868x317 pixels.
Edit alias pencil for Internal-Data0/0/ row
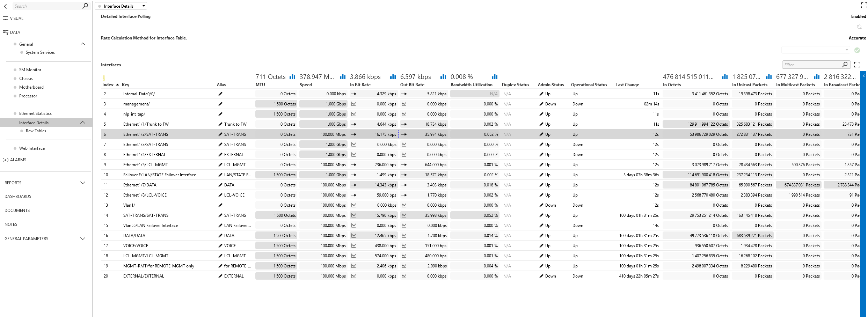pos(220,94)
